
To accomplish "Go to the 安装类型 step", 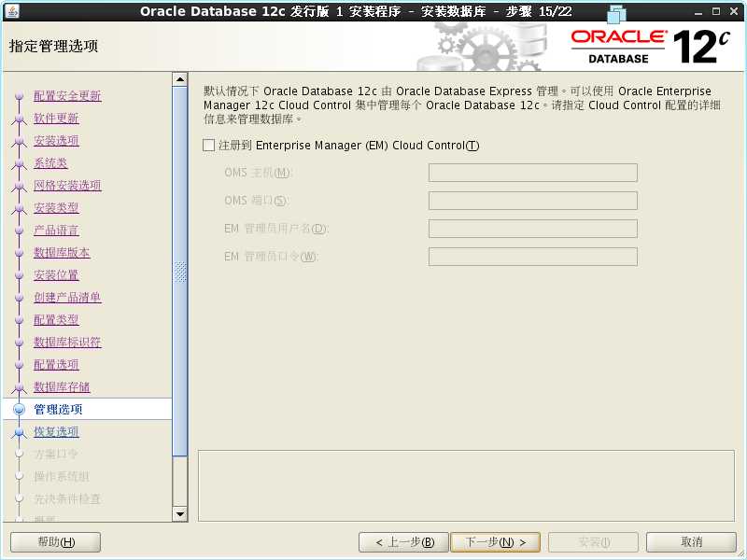I will coord(56,207).
